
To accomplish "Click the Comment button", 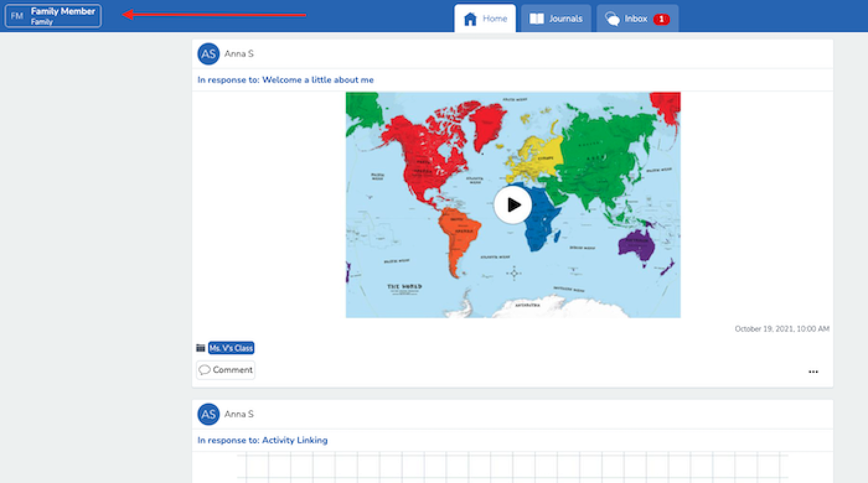I will pyautogui.click(x=226, y=370).
